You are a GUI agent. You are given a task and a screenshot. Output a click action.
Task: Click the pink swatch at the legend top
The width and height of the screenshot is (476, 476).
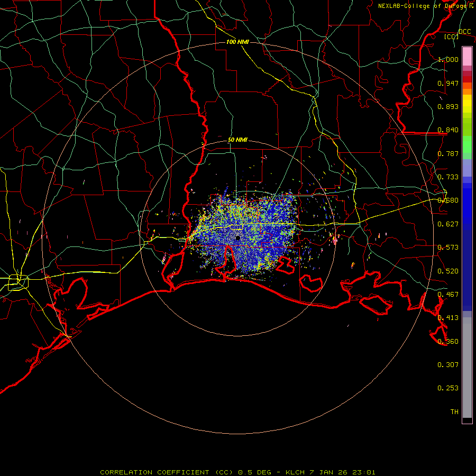pos(467,56)
